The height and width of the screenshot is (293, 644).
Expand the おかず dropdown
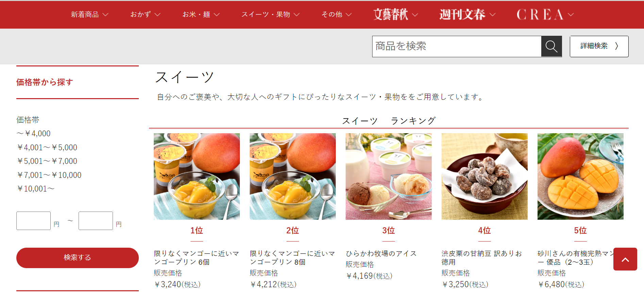145,14
